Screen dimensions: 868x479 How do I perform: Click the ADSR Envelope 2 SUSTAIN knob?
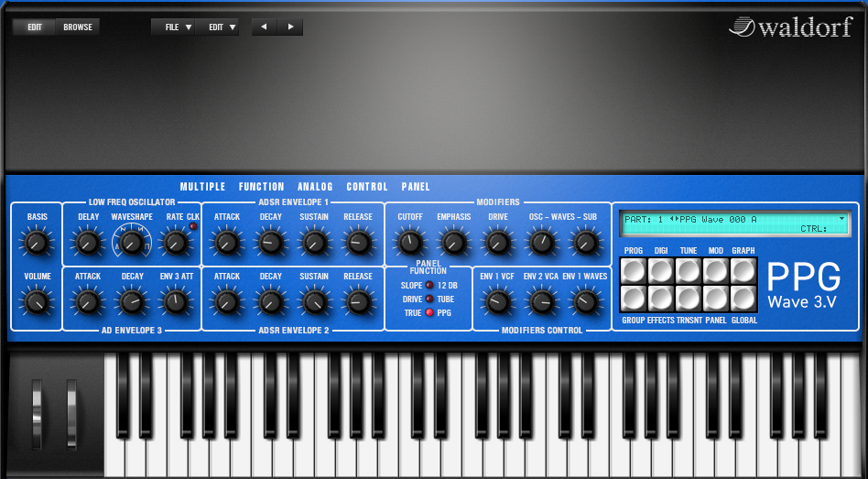pos(314,302)
